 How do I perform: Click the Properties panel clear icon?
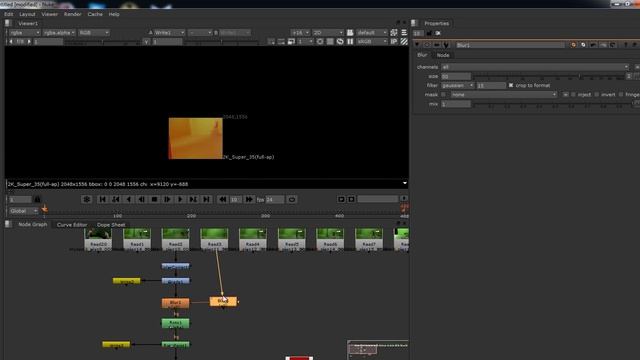438,33
